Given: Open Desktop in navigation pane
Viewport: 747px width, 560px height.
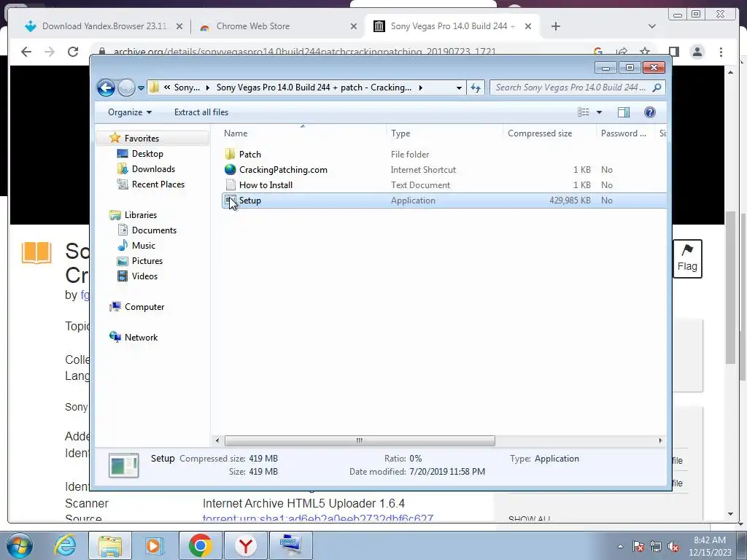Looking at the screenshot, I should [x=147, y=154].
